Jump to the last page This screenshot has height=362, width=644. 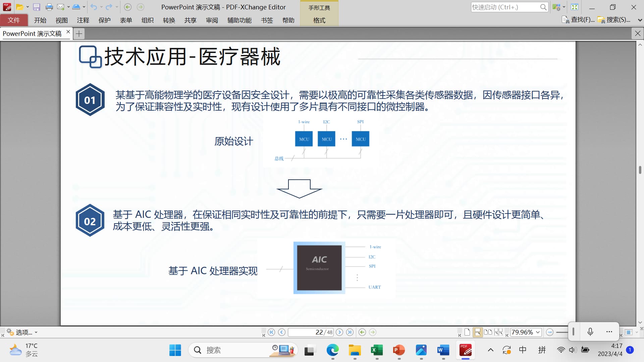point(350,332)
